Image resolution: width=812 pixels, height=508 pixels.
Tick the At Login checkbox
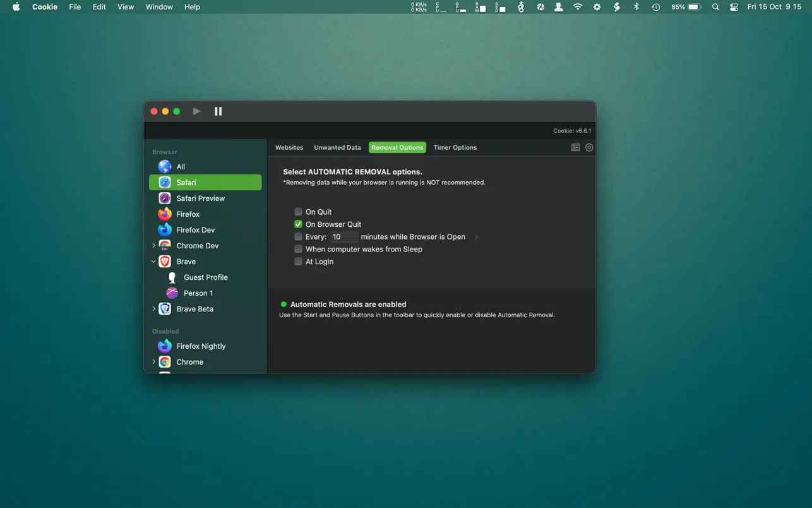point(298,262)
